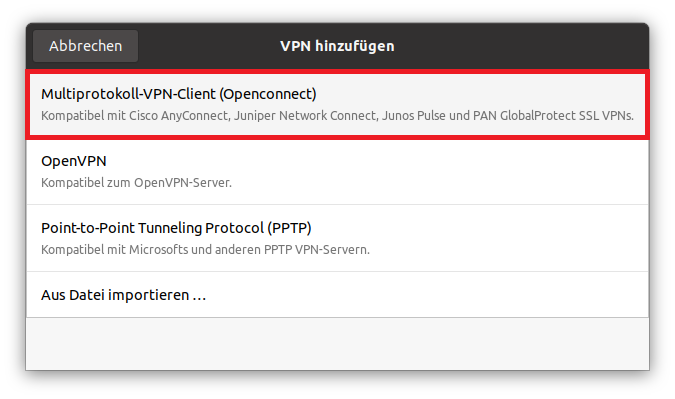
Task: Choose the OpenVPN option
Action: point(338,171)
